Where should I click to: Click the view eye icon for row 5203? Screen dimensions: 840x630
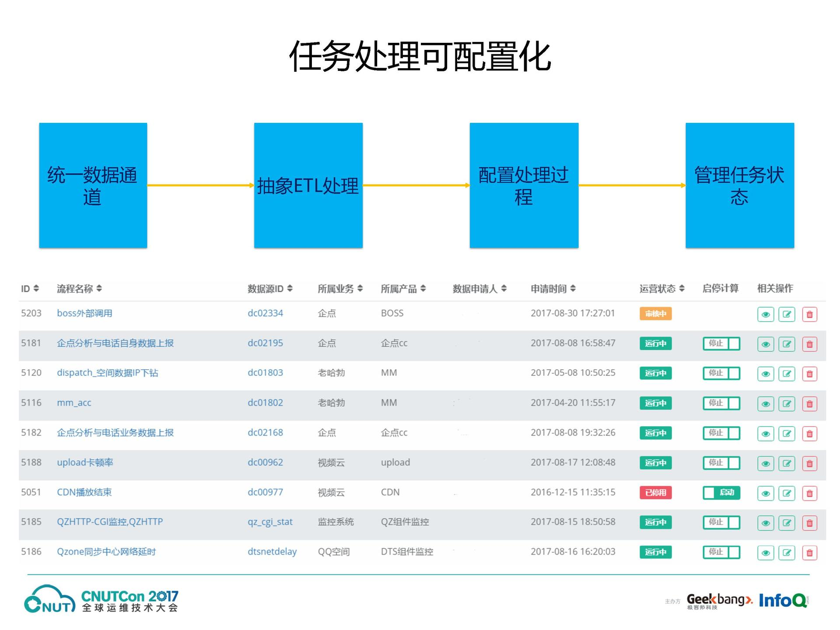click(x=765, y=314)
